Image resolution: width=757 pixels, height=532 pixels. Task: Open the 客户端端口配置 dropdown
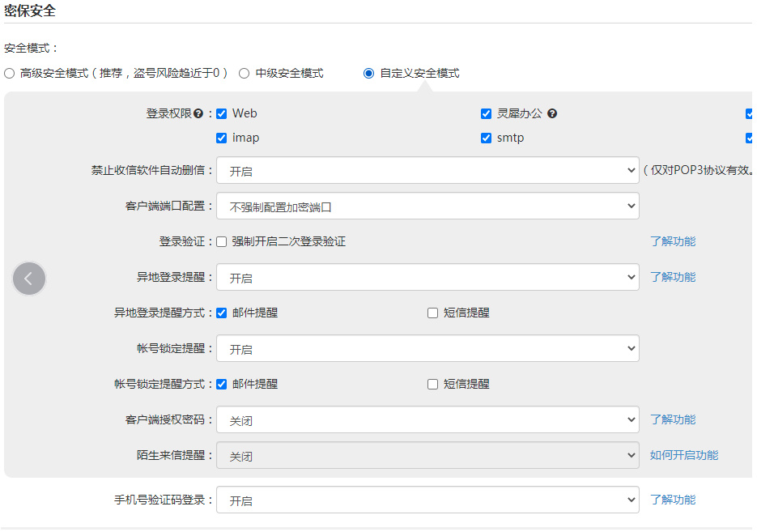[x=427, y=206]
